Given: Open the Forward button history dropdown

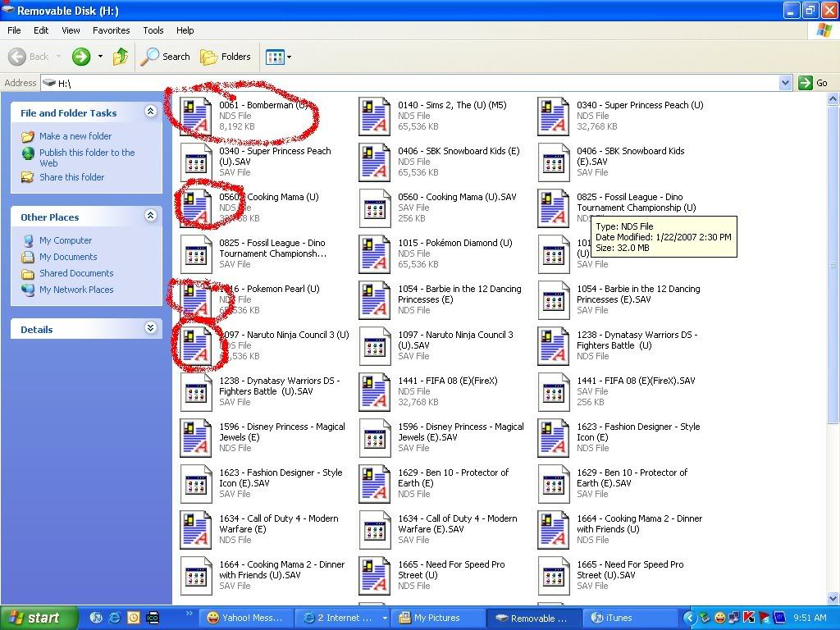Looking at the screenshot, I should click(x=100, y=57).
